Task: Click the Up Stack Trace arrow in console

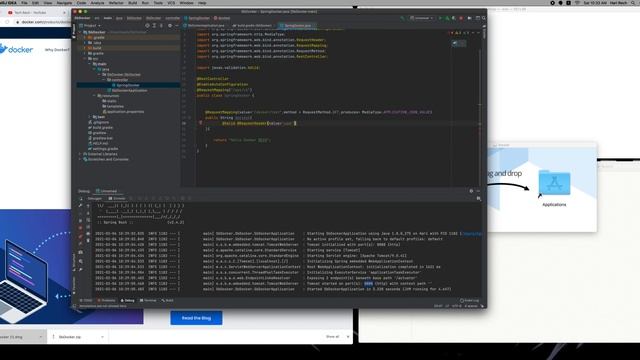Action: pyautogui.click(x=88, y=206)
